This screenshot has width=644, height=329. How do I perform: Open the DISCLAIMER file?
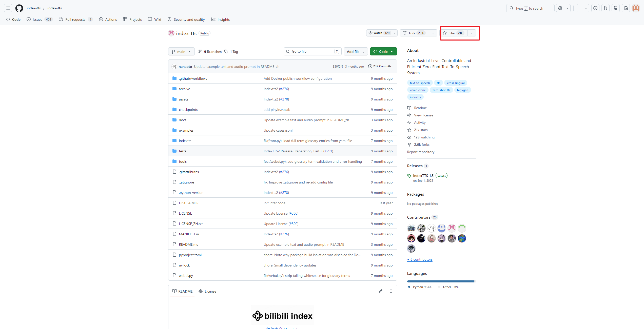tap(189, 203)
